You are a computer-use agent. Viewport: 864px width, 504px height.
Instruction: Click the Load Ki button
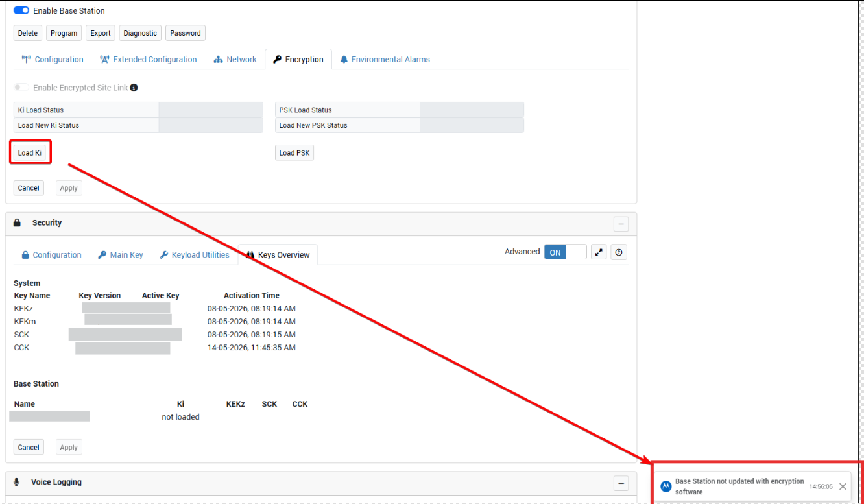30,153
